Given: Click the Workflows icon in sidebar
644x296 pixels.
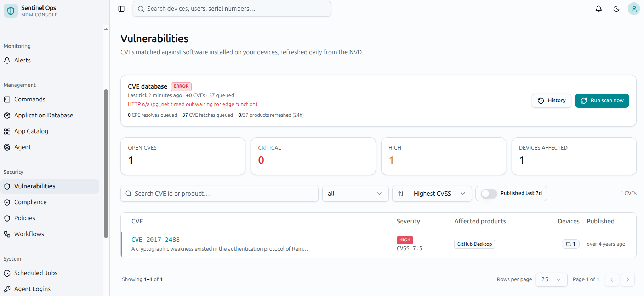Looking at the screenshot, I should click(7, 234).
